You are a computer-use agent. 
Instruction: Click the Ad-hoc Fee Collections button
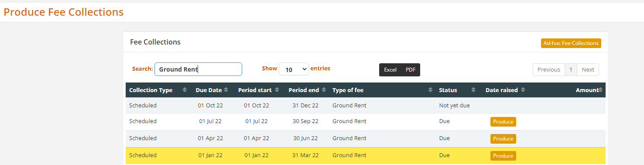pos(571,43)
